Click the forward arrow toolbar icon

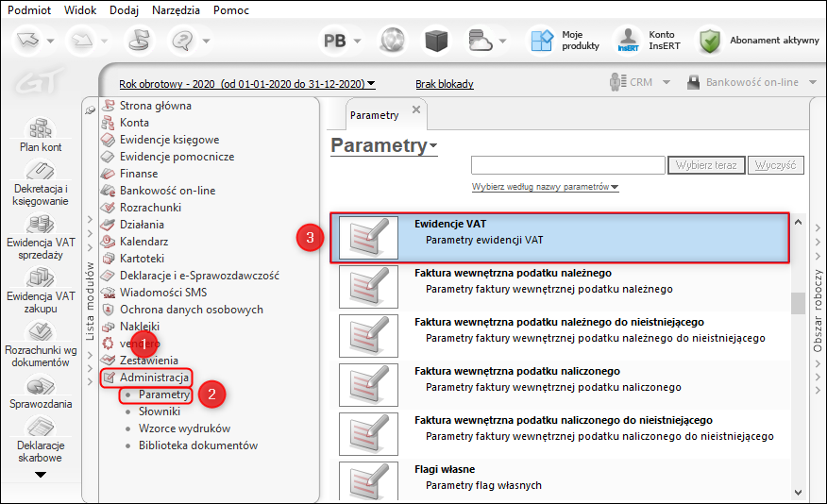[82, 41]
